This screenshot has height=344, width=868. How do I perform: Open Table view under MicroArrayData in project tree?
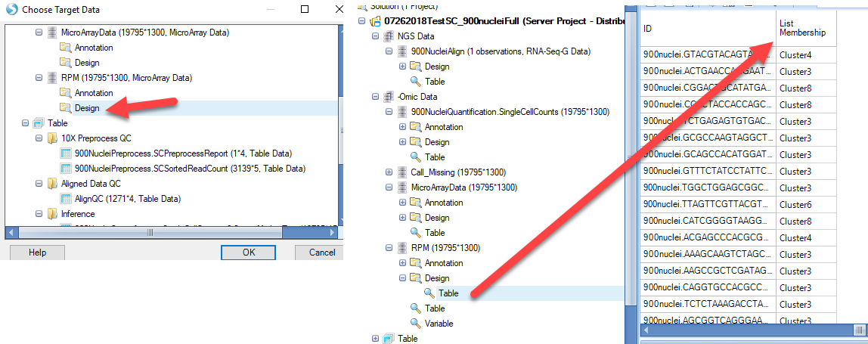(x=435, y=233)
